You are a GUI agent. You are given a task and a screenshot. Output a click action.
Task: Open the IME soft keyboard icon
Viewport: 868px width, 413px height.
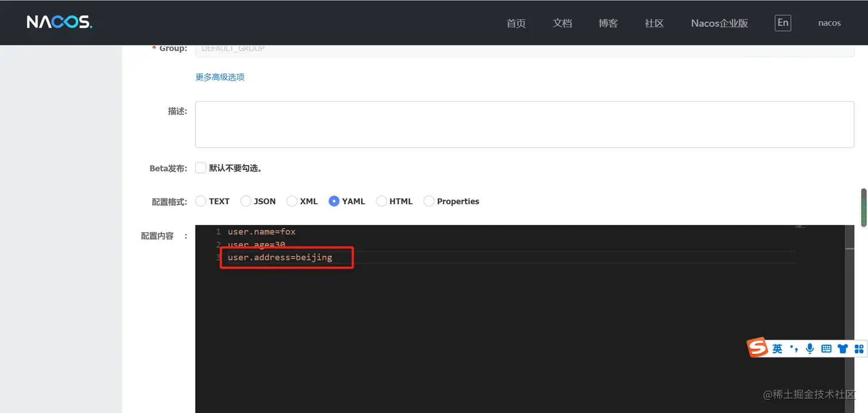(827, 348)
